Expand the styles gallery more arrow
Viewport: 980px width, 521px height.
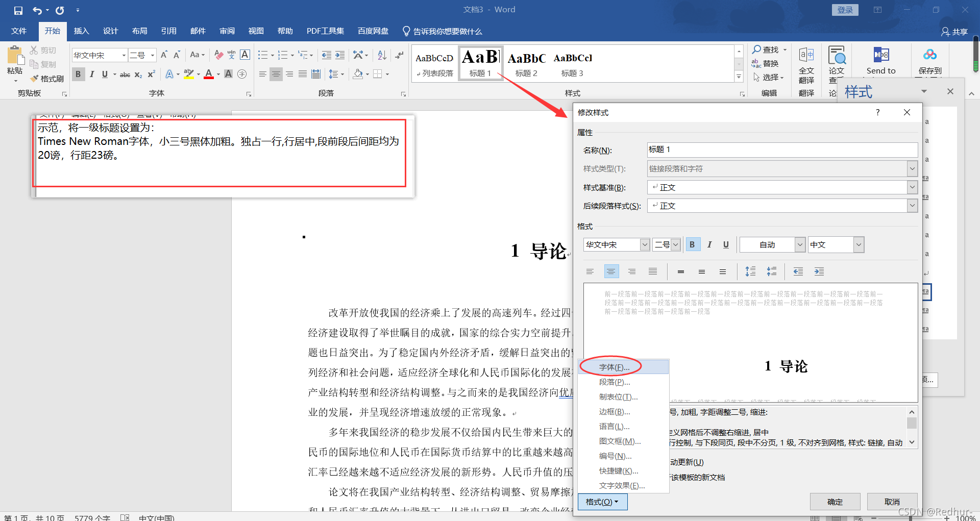(739, 77)
